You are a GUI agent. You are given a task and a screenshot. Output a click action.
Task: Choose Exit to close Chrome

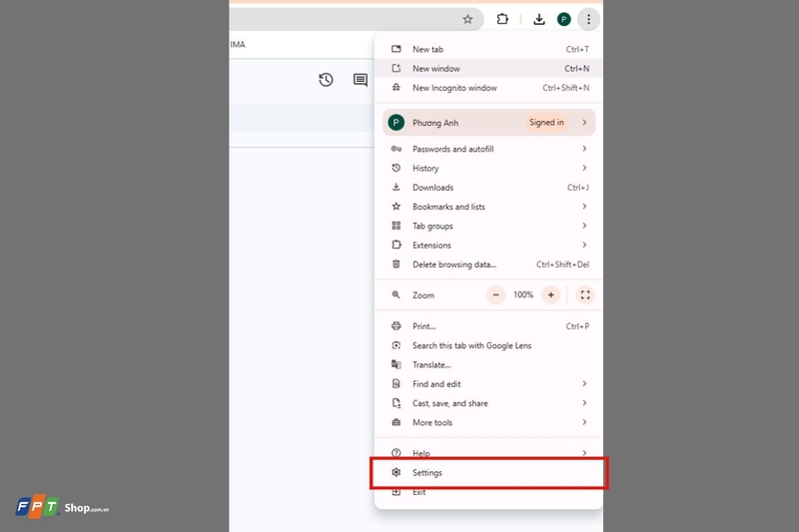click(488, 492)
